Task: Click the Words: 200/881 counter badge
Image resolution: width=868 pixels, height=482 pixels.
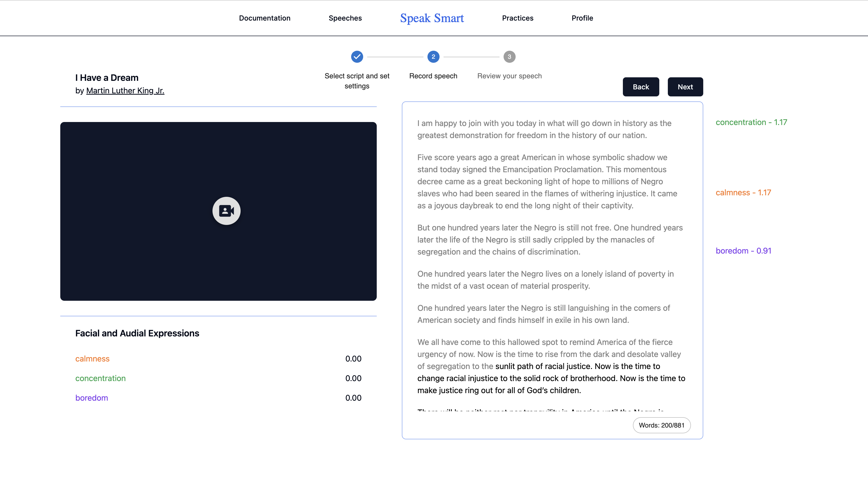Action: pyautogui.click(x=661, y=425)
